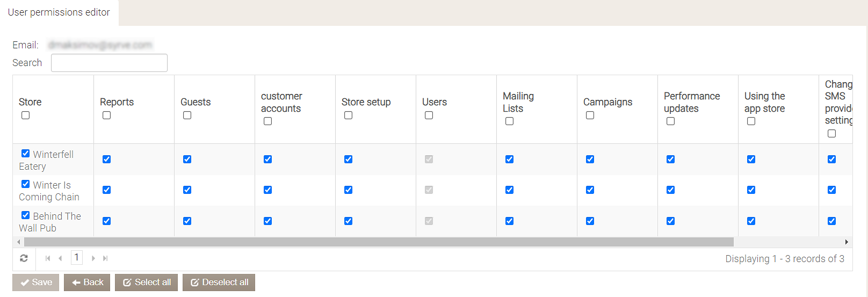Click the refresh icon in pagination bar
Image resolution: width=868 pixels, height=297 pixels.
24,258
